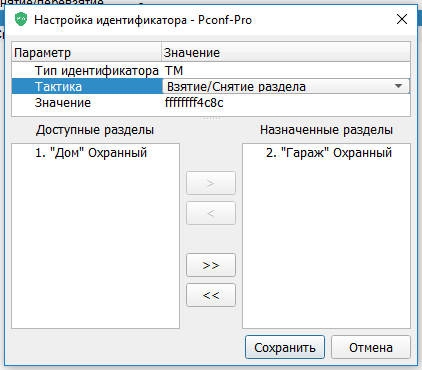Click the green shield Pconf-Pro app icon
The width and height of the screenshot is (422, 370).
click(x=21, y=19)
